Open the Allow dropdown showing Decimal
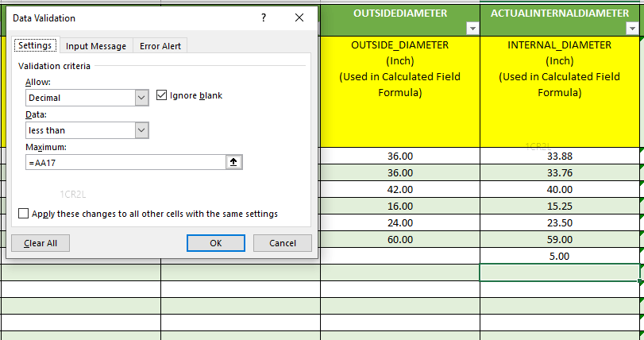Screen dimensions: 644x340 [x=141, y=98]
